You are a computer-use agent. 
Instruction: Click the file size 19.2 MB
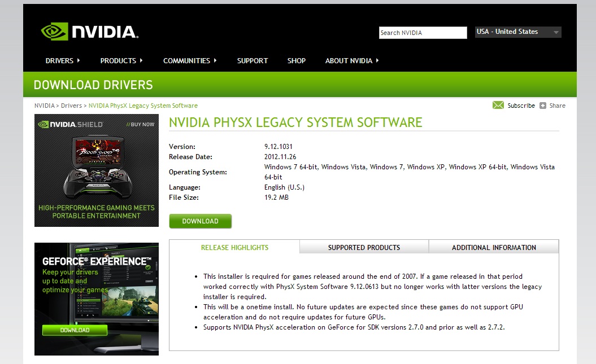(276, 198)
